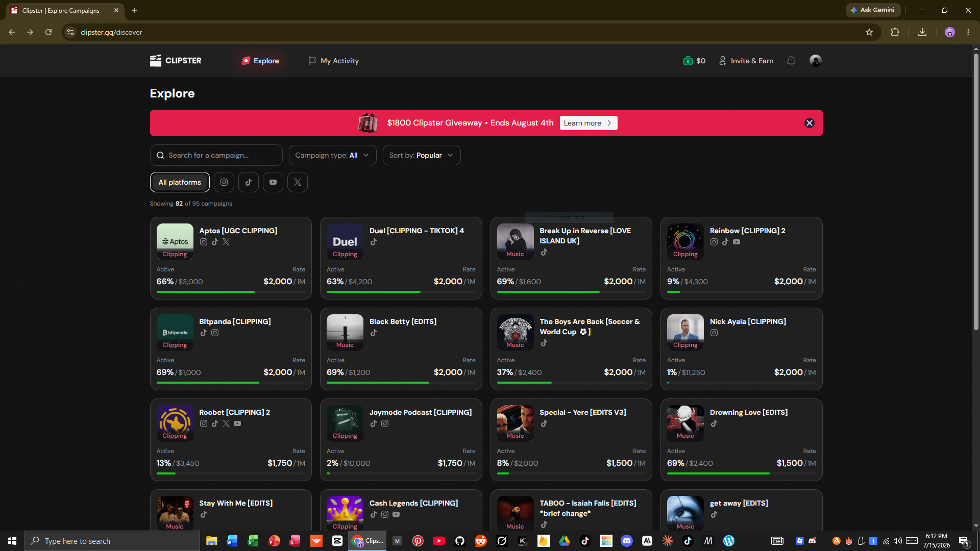This screenshot has height=551, width=980.
Task: Click the address bar URL
Action: [111, 32]
